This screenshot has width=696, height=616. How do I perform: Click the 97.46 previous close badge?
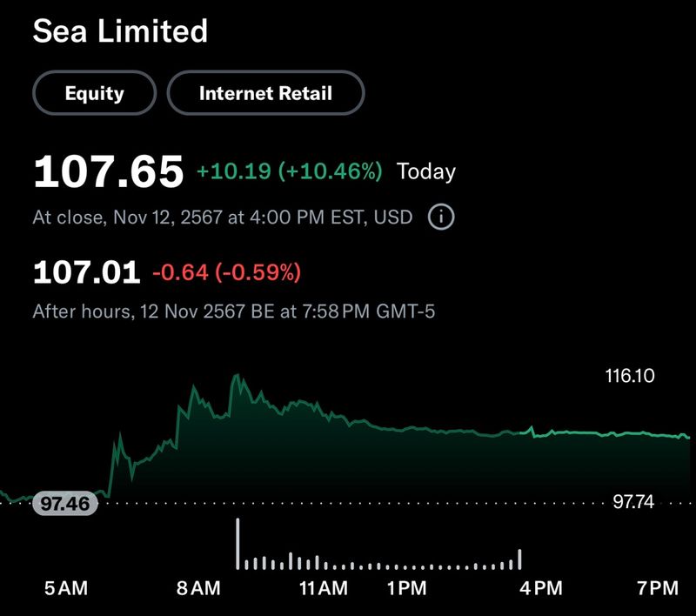pyautogui.click(x=64, y=503)
